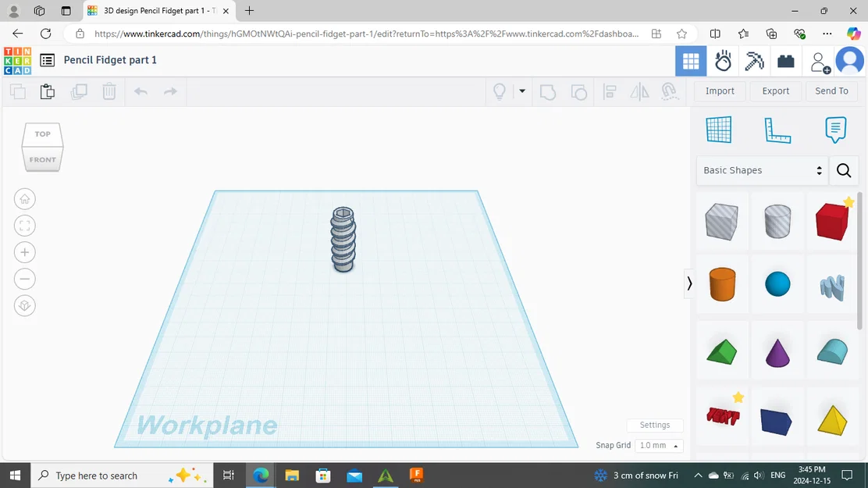Click the workplane Settings button
868x488 pixels.
point(655,425)
